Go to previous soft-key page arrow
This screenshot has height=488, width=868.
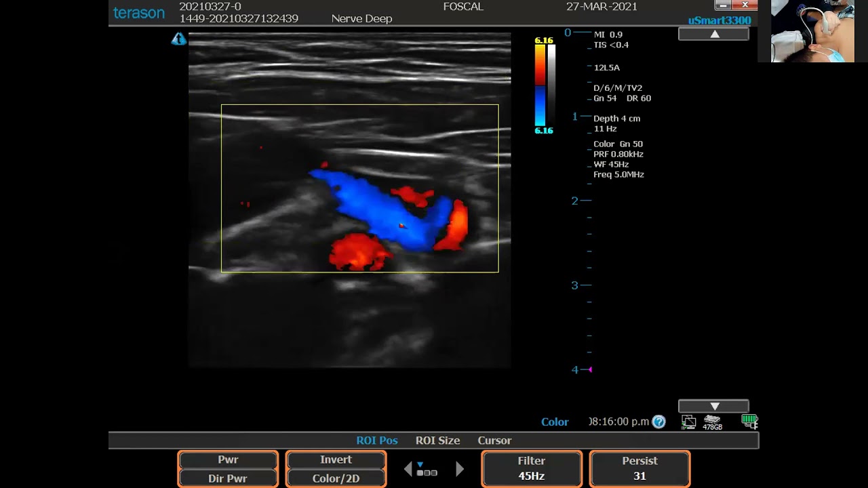(408, 469)
